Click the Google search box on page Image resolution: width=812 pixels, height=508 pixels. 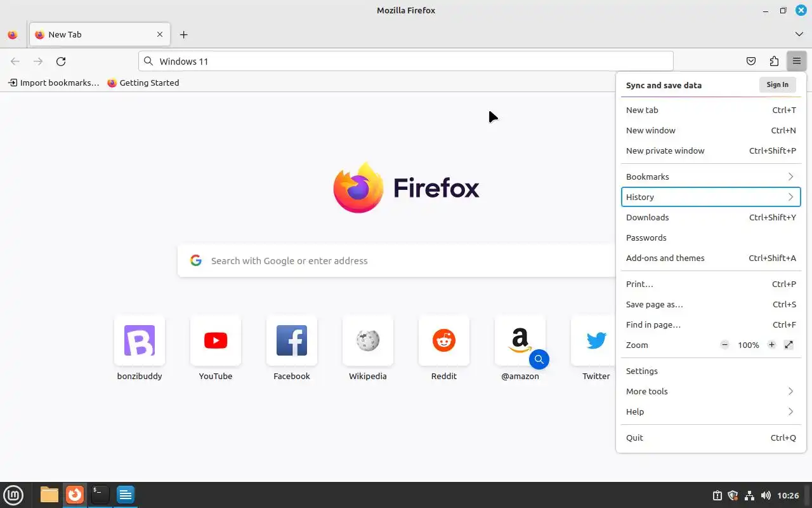[x=396, y=260]
